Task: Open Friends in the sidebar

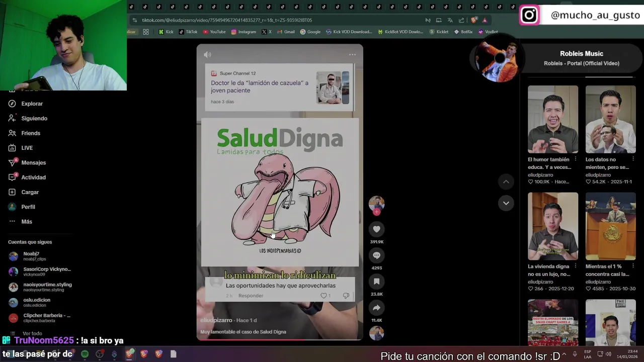Action: 25,133
